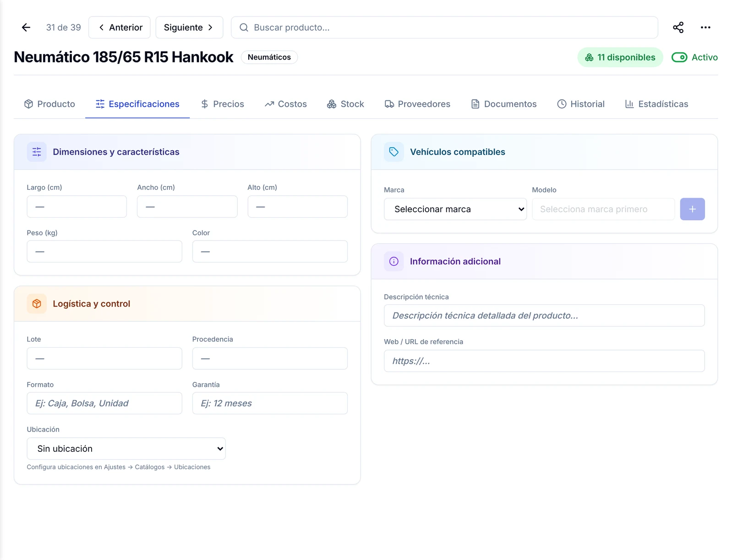Go back using the left arrow icon
The image size is (733, 560).
click(x=26, y=27)
